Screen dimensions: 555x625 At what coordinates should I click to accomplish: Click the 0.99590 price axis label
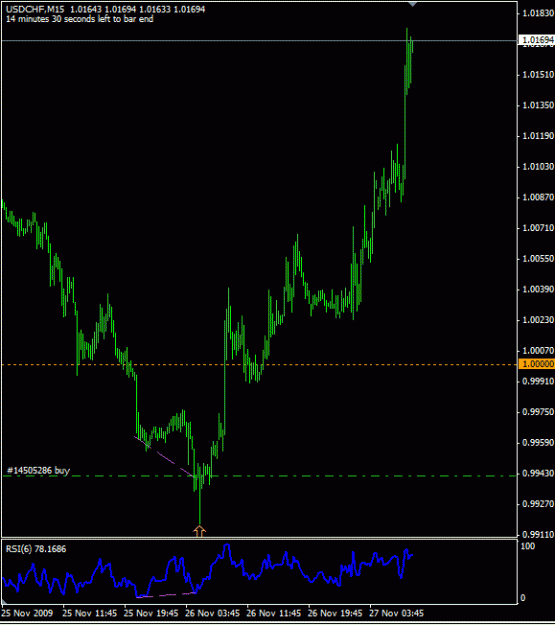tap(538, 443)
